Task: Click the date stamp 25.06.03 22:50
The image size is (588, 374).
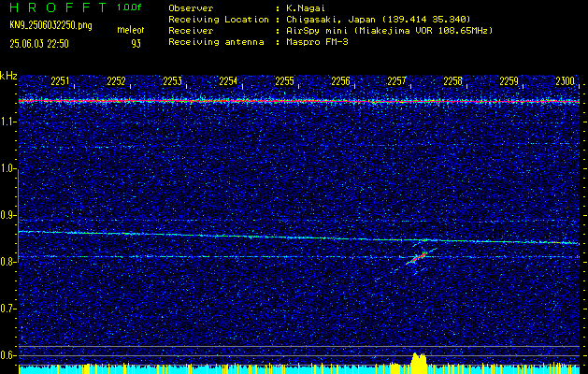Action: 39,44
